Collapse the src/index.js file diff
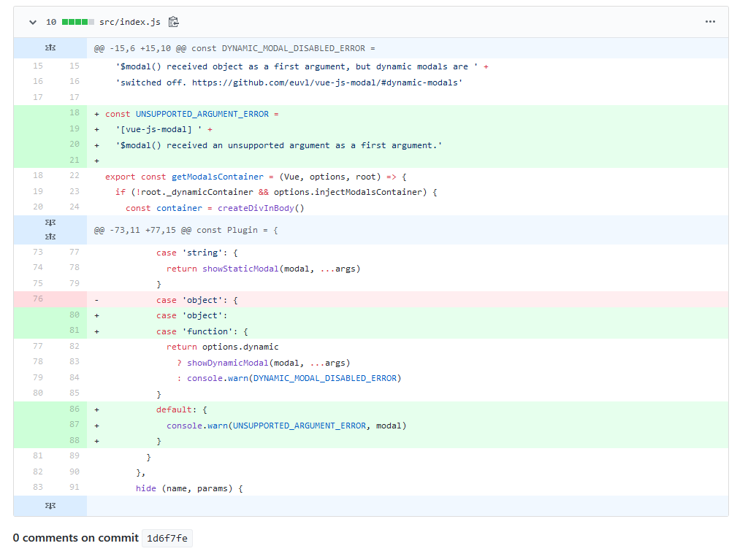The width and height of the screenshot is (756, 554). (33, 22)
